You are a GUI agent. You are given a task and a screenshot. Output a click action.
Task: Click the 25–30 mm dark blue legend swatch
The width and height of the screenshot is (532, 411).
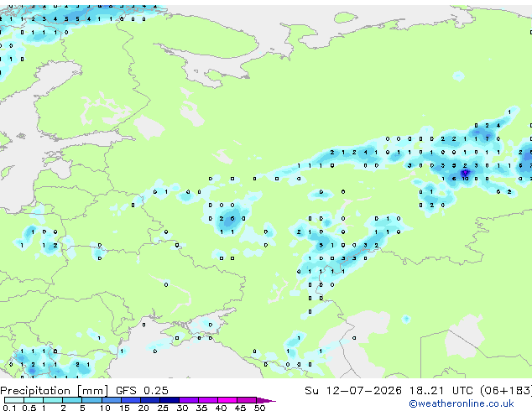169,400
